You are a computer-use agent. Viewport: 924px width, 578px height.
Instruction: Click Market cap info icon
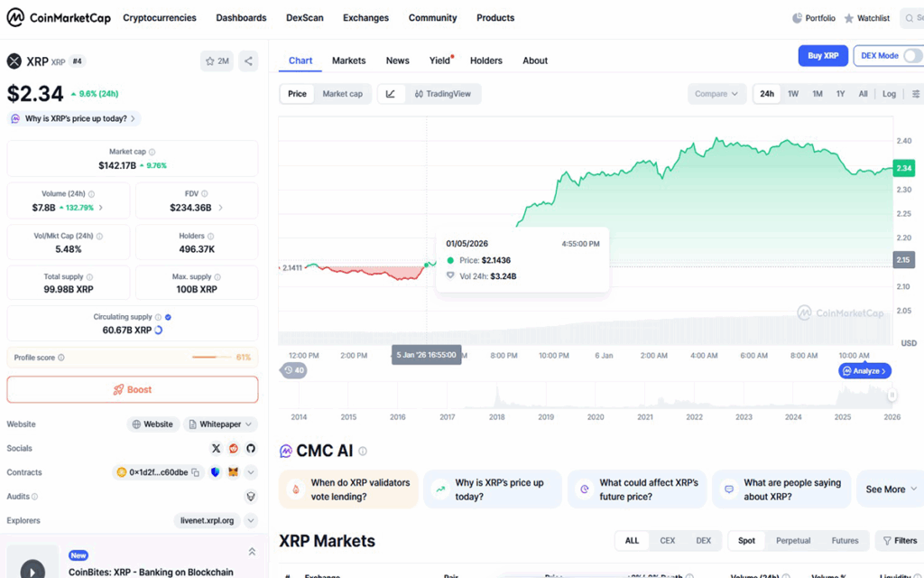pyautogui.click(x=152, y=152)
